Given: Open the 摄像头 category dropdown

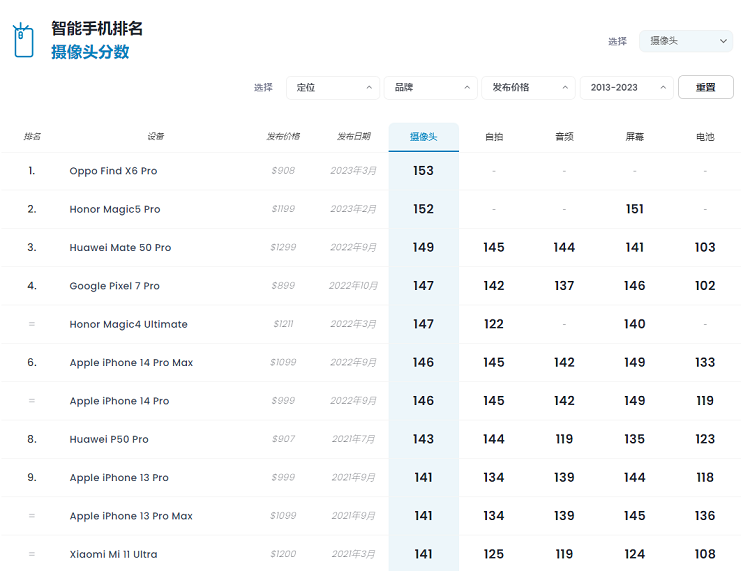Looking at the screenshot, I should point(685,41).
